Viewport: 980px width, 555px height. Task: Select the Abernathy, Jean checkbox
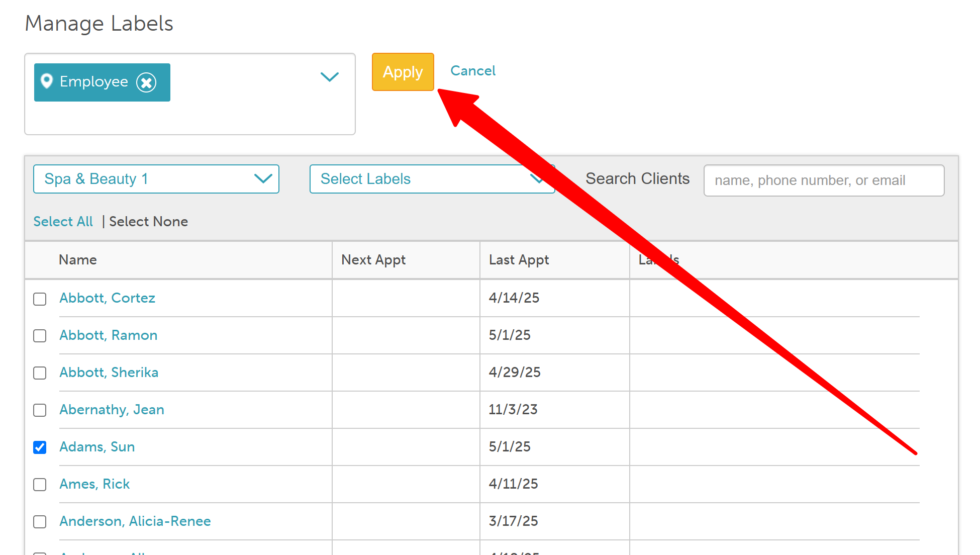[x=40, y=410]
